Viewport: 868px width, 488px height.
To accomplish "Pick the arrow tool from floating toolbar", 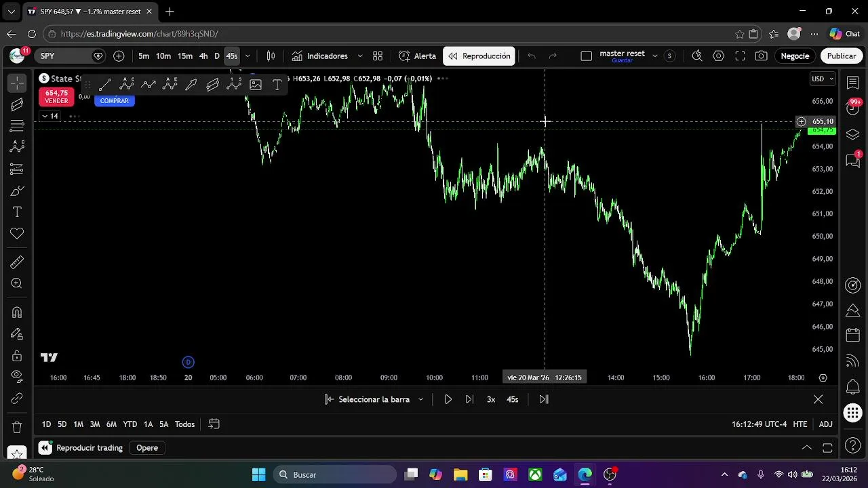I will click(x=191, y=85).
